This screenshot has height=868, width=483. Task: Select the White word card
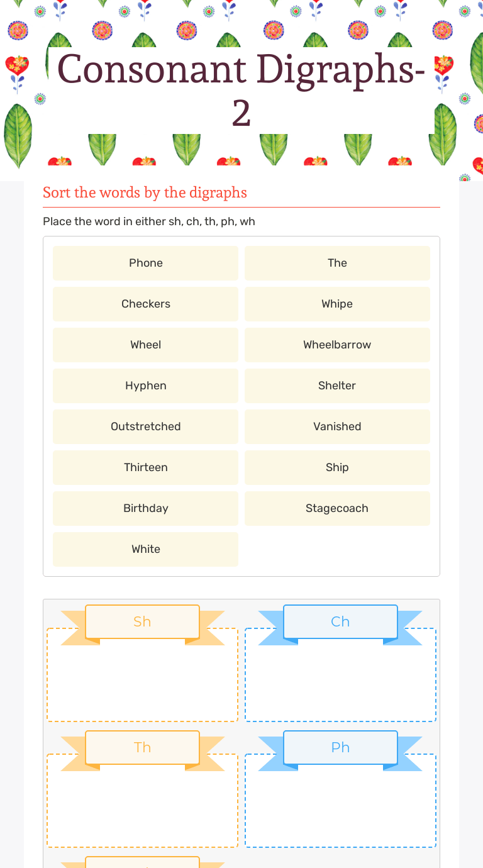click(x=145, y=549)
